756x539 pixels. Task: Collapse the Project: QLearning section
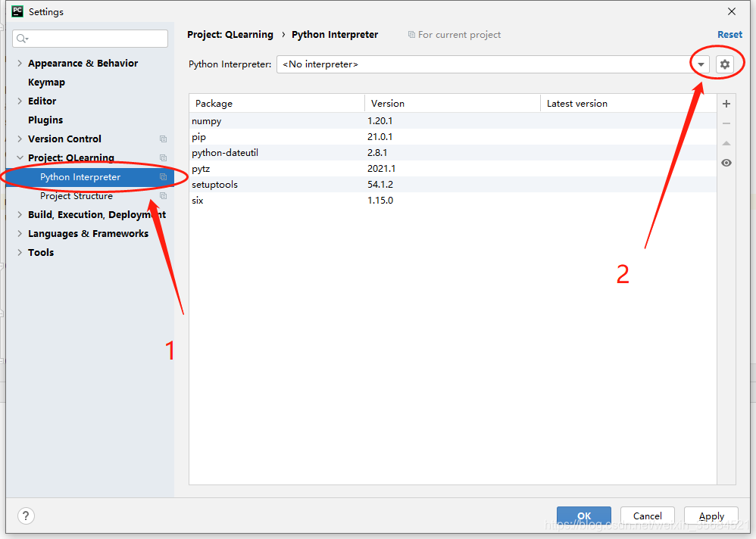20,157
